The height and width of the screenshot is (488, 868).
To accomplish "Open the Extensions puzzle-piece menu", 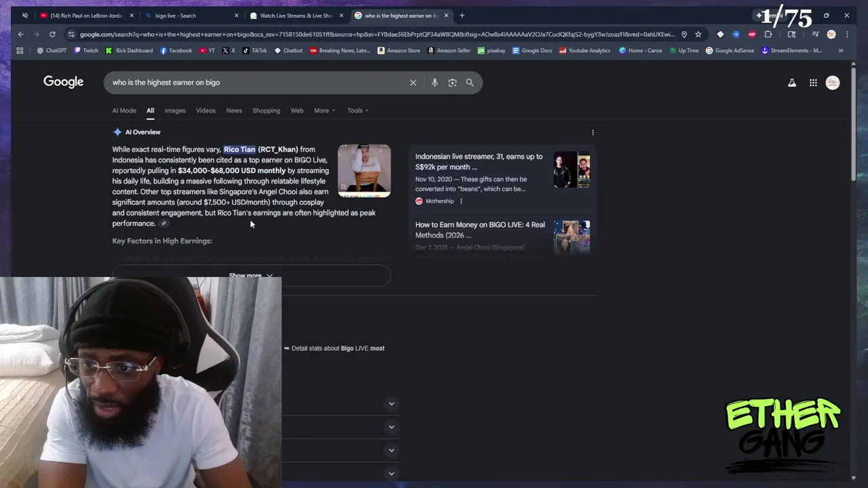I will [x=768, y=34].
